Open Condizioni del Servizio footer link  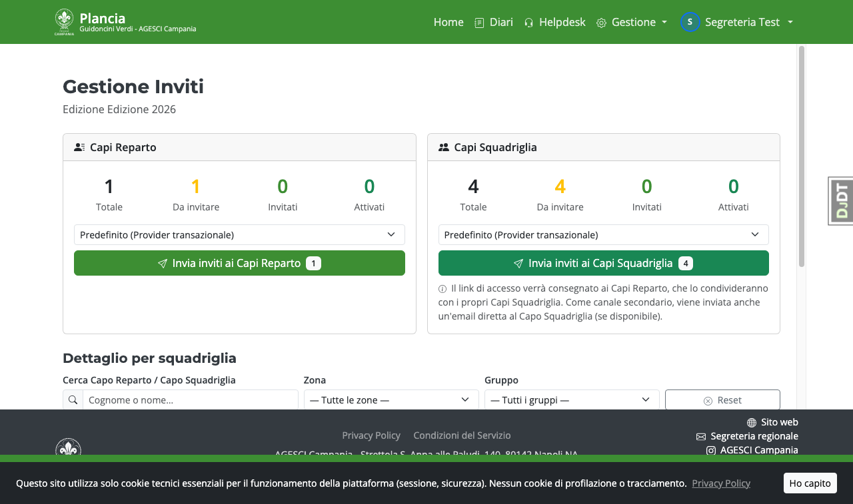pos(462,435)
